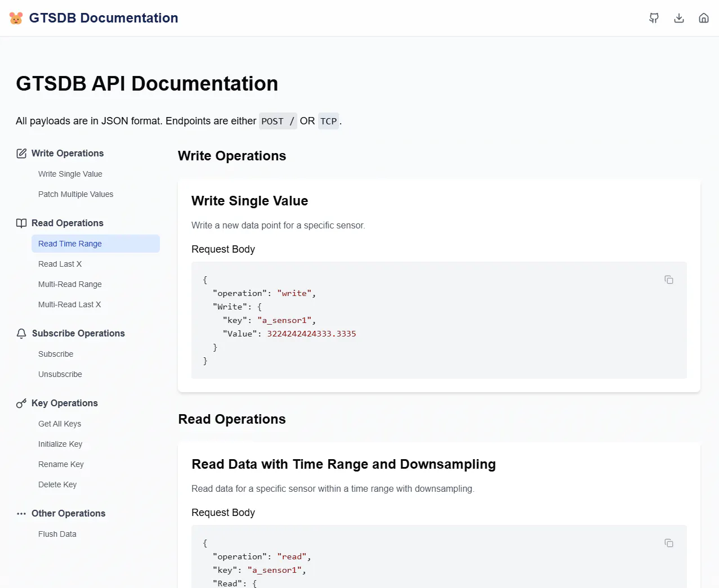
Task: Select Read Time Range in sidebar
Action: (96, 244)
